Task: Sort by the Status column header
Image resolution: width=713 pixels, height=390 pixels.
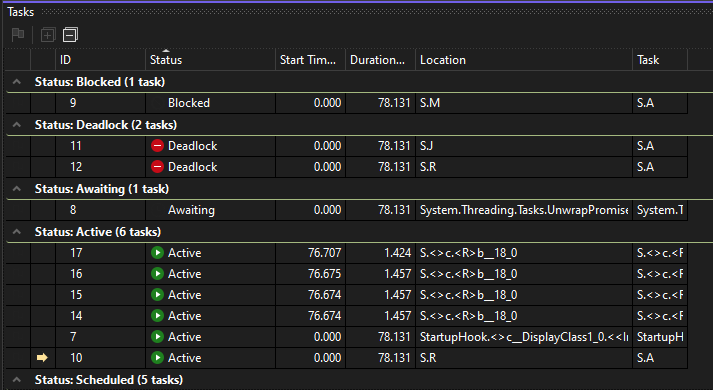Action: coord(211,60)
